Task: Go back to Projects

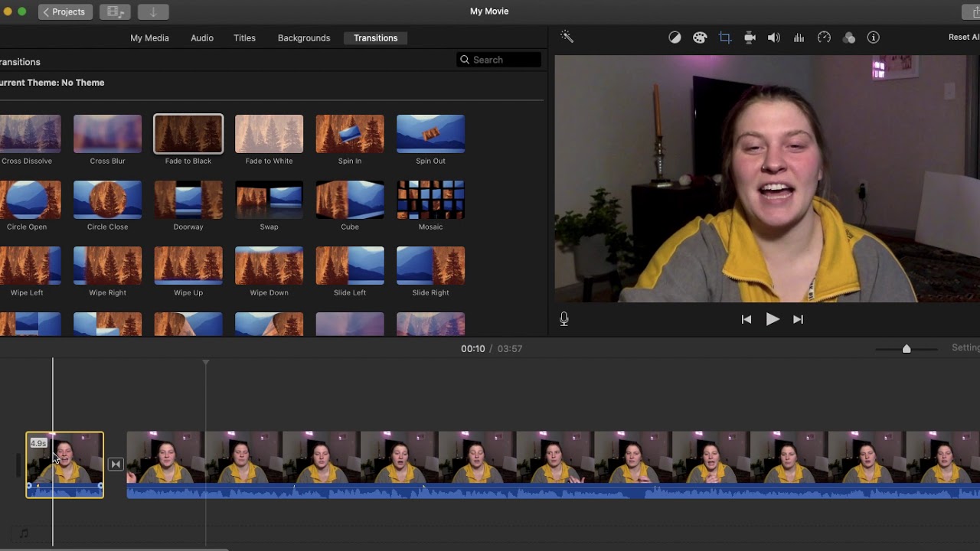Action: (64, 11)
